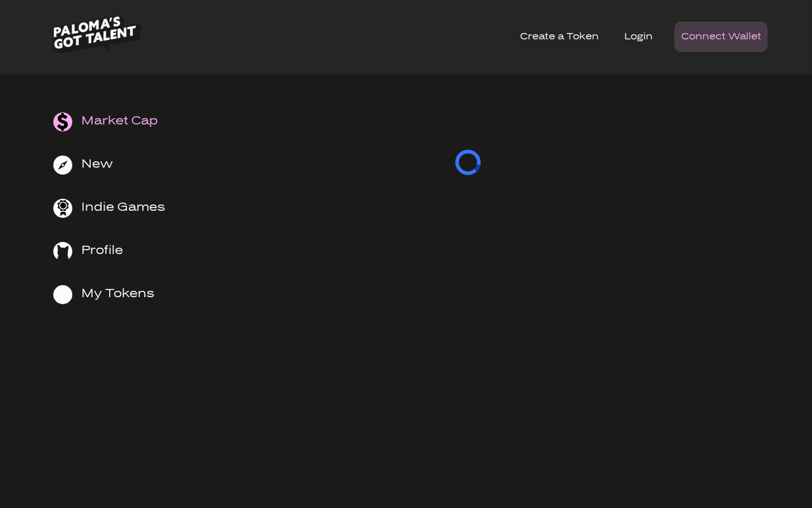Click GOT TALENT text in the logo
The height and width of the screenshot is (508, 812).
pyautogui.click(x=95, y=39)
